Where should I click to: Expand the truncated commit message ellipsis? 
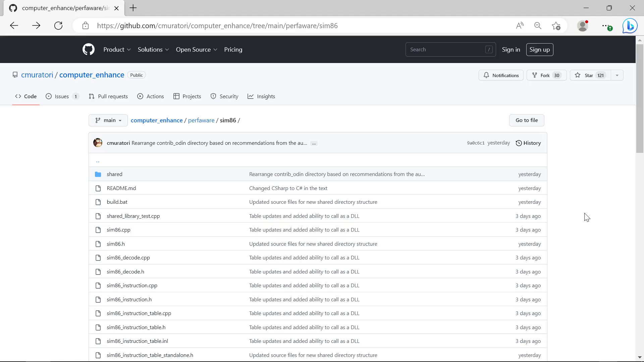(314, 143)
